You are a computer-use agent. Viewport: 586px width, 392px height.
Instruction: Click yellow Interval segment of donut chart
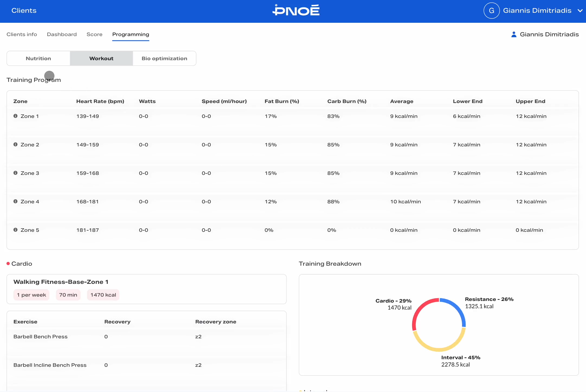(x=439, y=349)
